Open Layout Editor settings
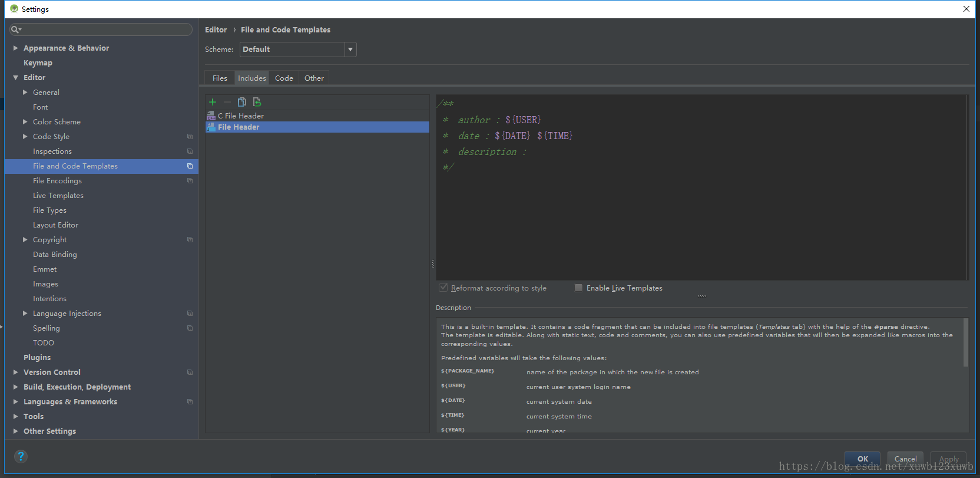The height and width of the screenshot is (478, 980). point(55,225)
